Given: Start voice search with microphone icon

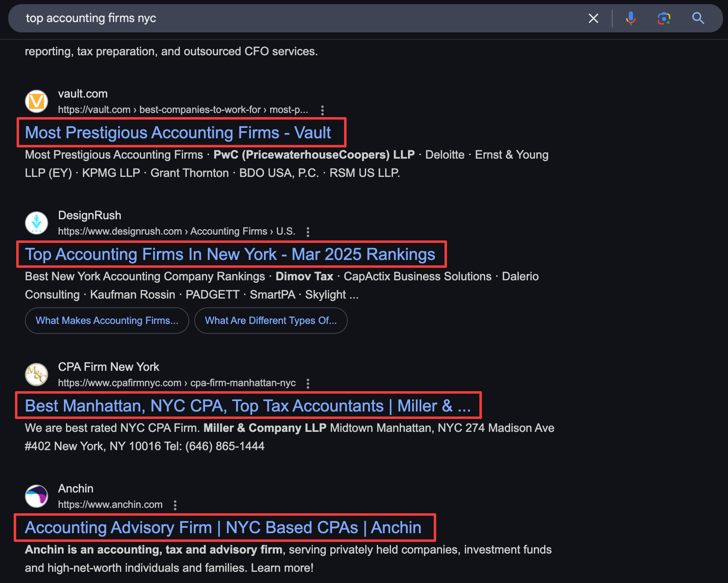Looking at the screenshot, I should point(630,18).
